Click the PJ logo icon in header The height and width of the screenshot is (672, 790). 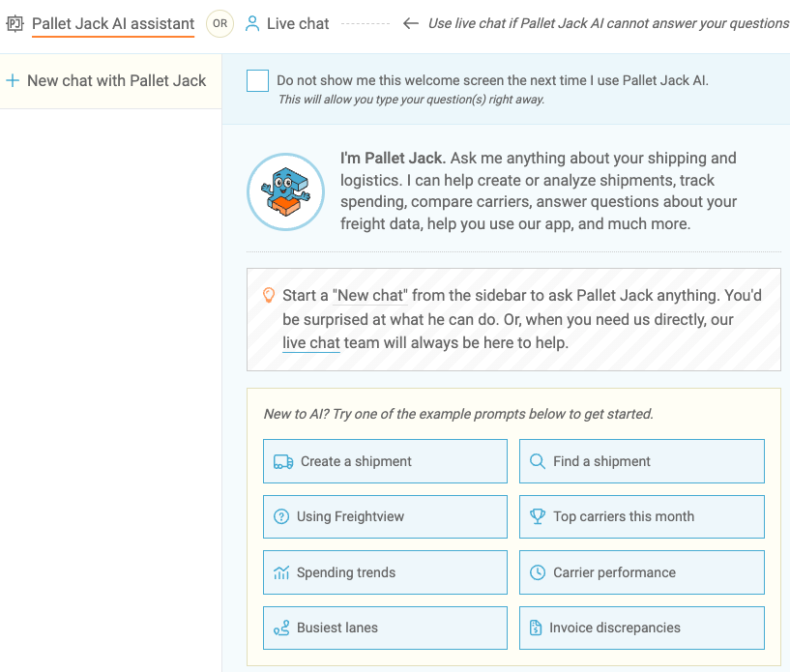15,23
